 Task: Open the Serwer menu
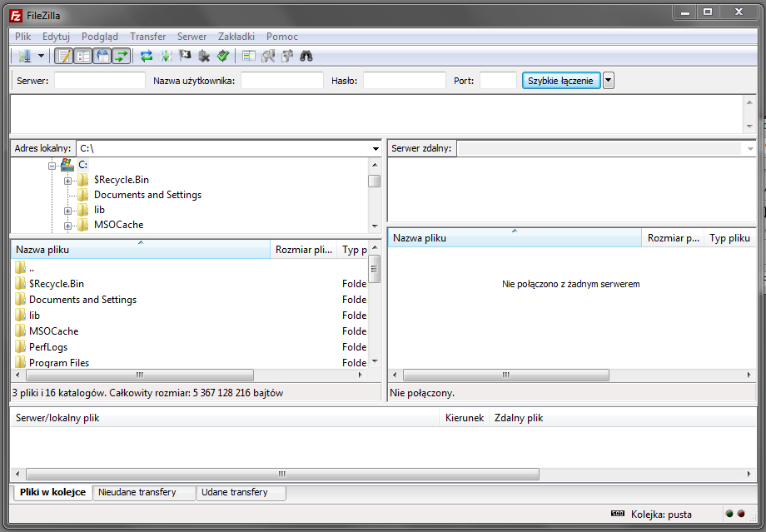pos(191,37)
